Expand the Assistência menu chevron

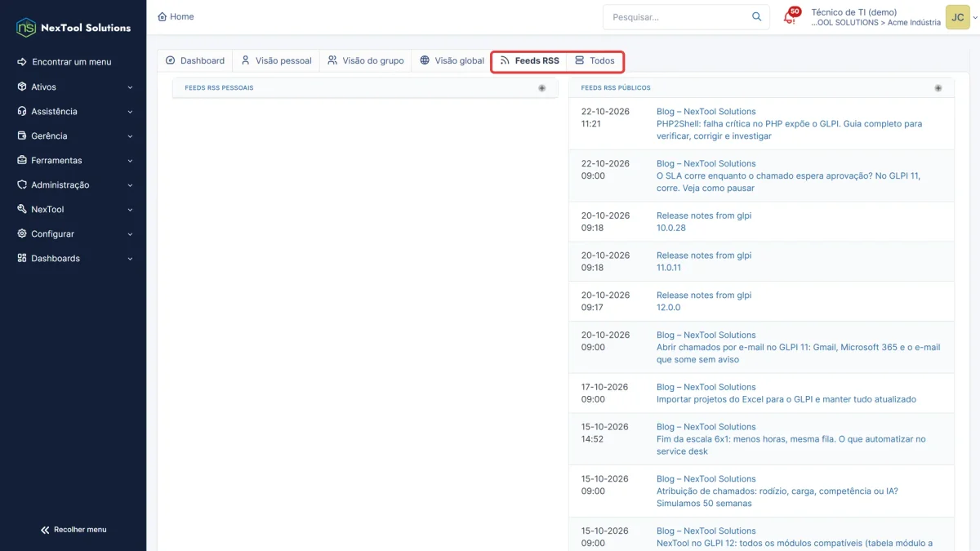130,112
